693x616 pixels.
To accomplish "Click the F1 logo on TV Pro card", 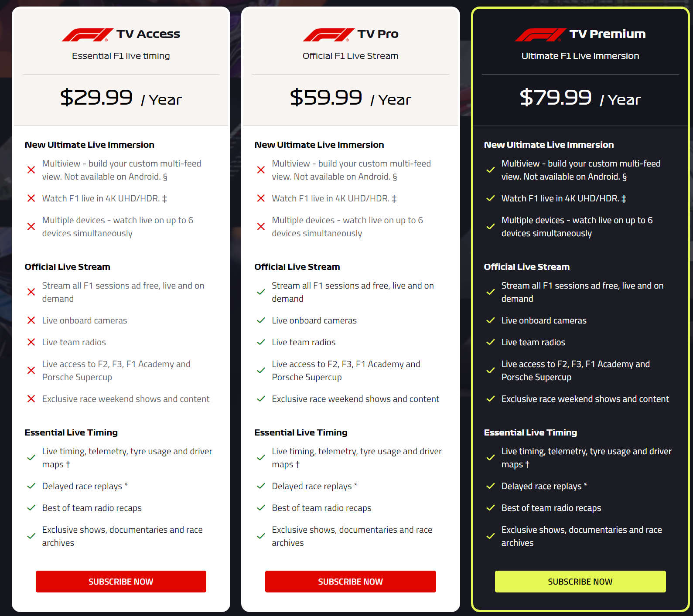I will [x=329, y=35].
